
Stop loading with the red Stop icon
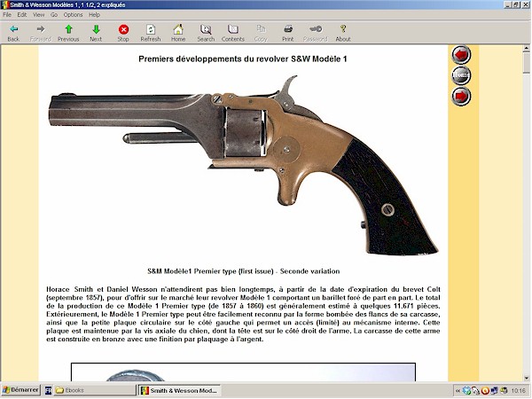[x=123, y=34]
